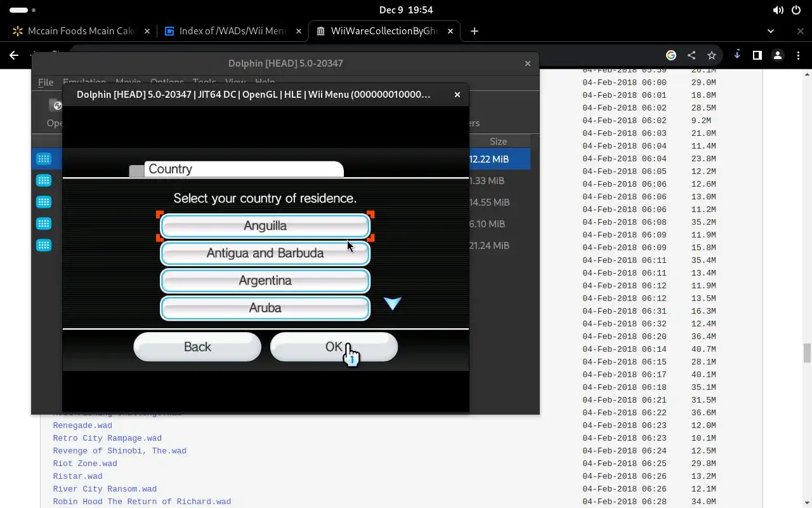Viewport: 812px width, 508px height.
Task: Click the blue down arrow to see more countries
Action: click(x=393, y=304)
